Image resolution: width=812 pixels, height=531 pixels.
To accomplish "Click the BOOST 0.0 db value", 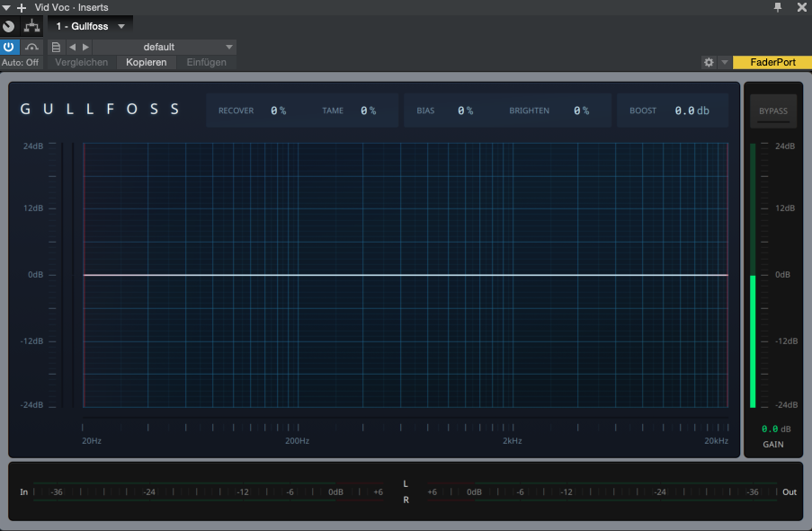I will (692, 111).
